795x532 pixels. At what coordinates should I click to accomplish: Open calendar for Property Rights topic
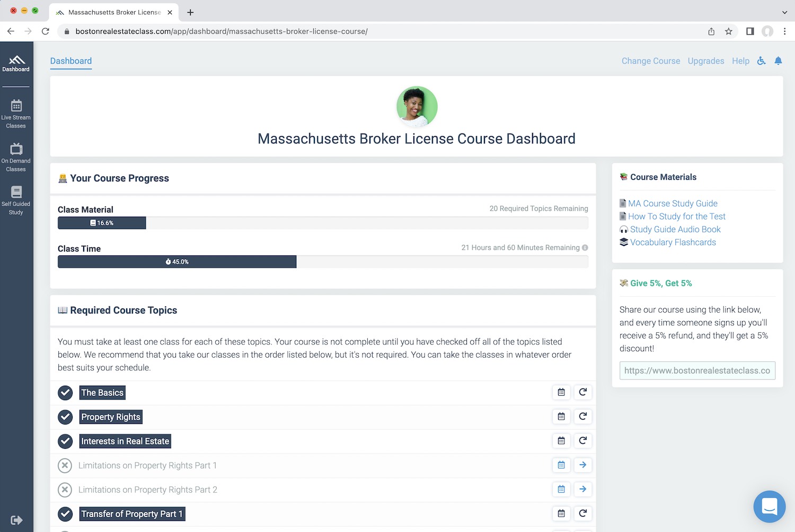(561, 416)
